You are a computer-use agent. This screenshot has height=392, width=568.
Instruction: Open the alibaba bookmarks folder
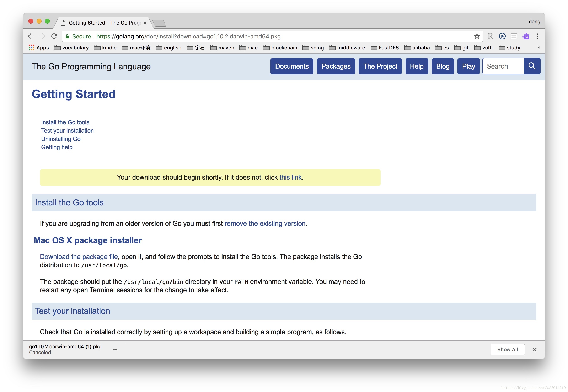coord(417,48)
